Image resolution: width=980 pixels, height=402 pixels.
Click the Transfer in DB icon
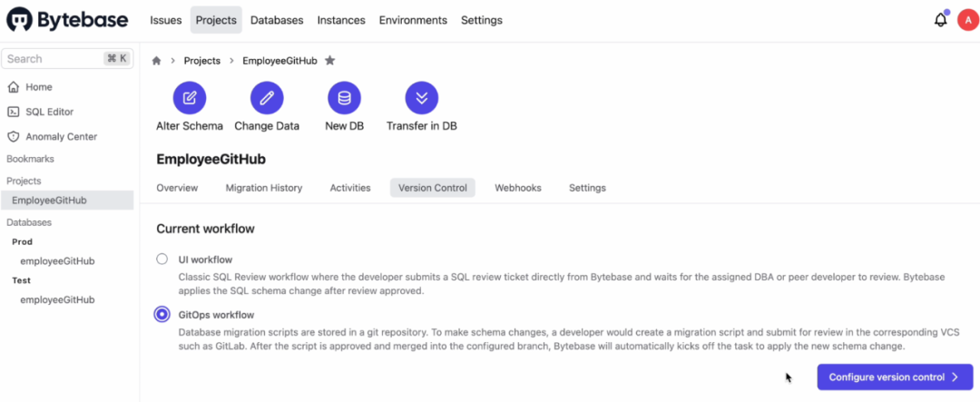click(421, 98)
